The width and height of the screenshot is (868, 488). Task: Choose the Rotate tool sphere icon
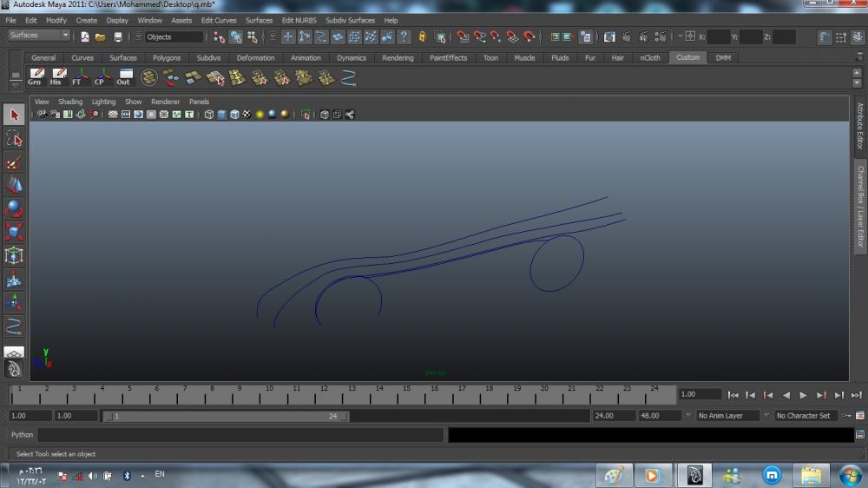pyautogui.click(x=14, y=208)
